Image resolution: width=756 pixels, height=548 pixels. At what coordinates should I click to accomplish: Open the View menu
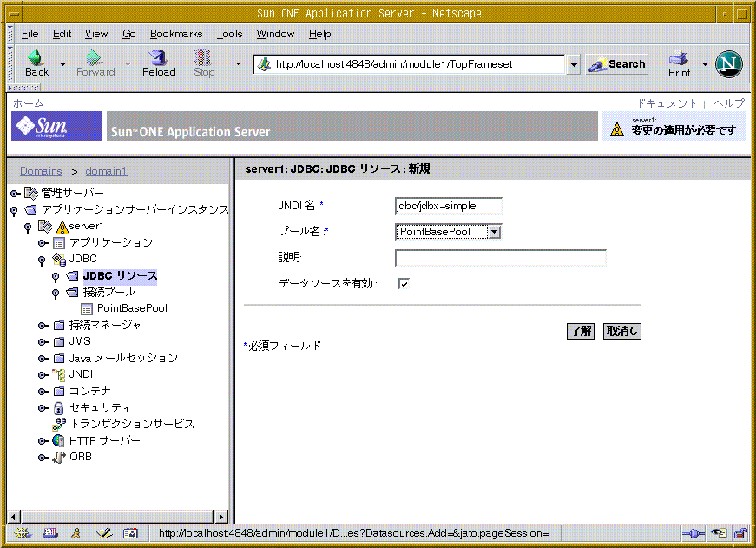(96, 34)
